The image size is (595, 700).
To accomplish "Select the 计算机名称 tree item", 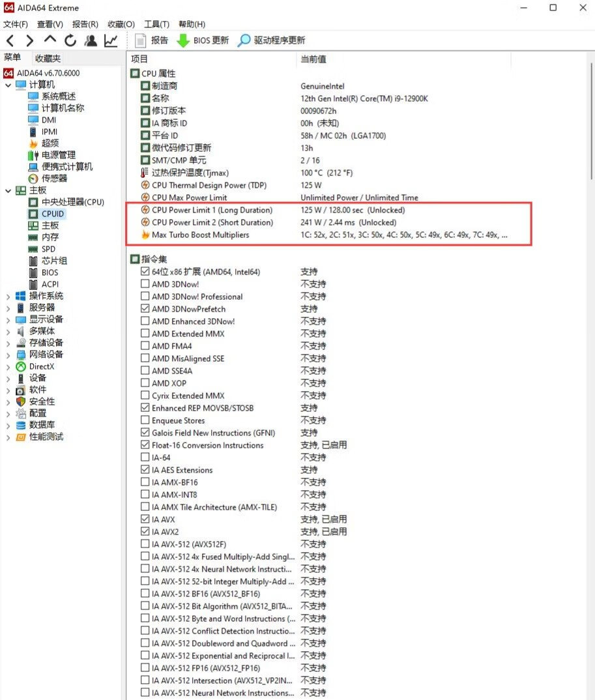I will pos(63,108).
